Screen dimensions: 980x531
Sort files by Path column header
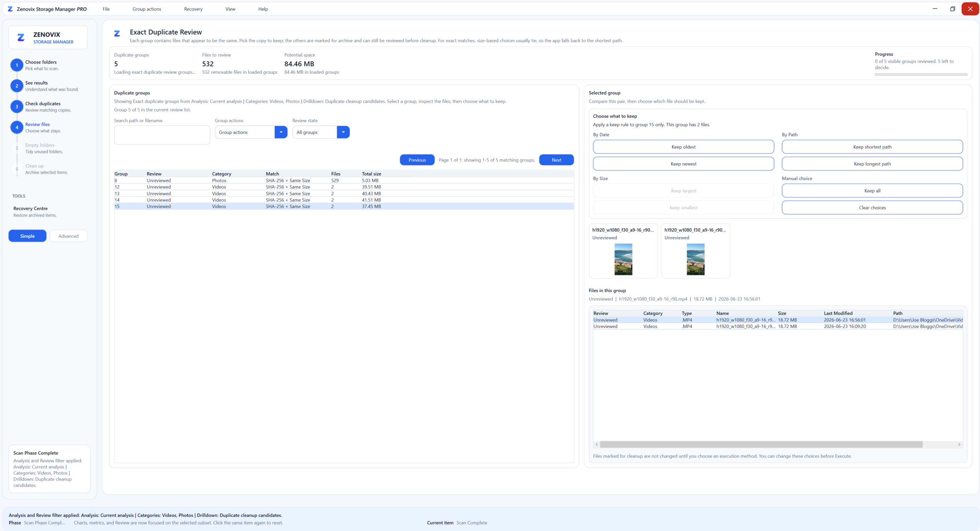click(x=898, y=313)
